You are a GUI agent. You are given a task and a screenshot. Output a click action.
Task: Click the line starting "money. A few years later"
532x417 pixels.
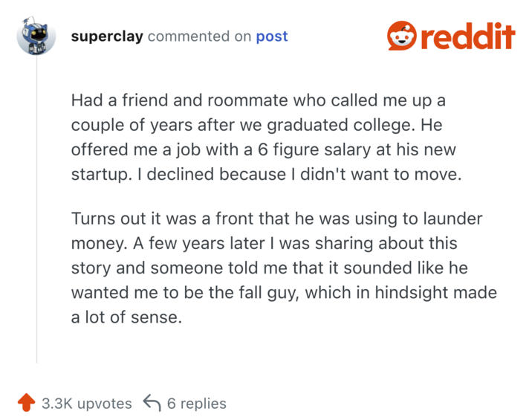click(264, 243)
